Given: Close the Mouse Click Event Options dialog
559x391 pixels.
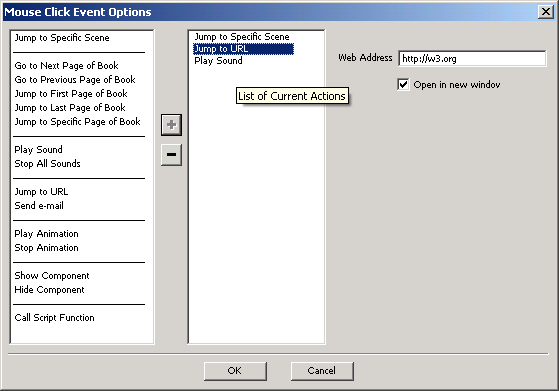Looking at the screenshot, I should click(x=546, y=12).
